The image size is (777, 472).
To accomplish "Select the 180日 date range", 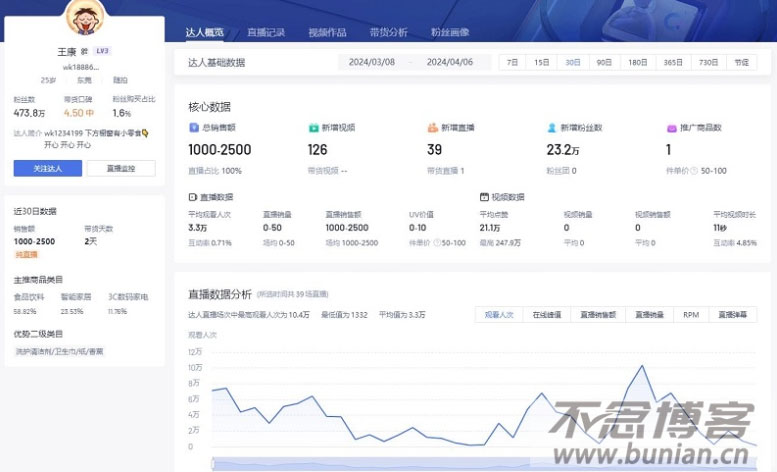I will (x=638, y=62).
